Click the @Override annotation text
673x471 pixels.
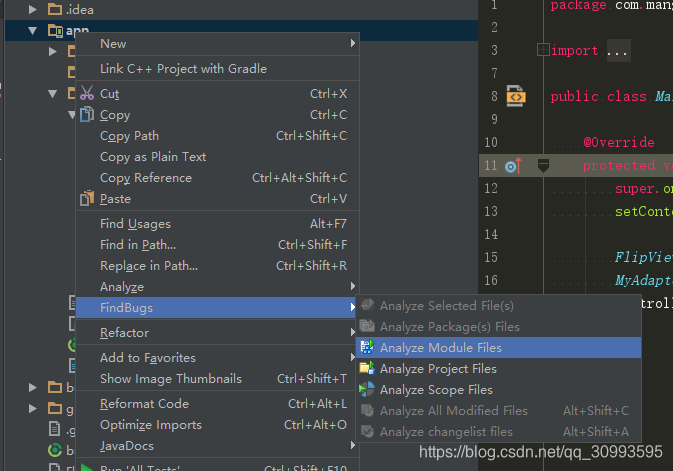(x=618, y=142)
